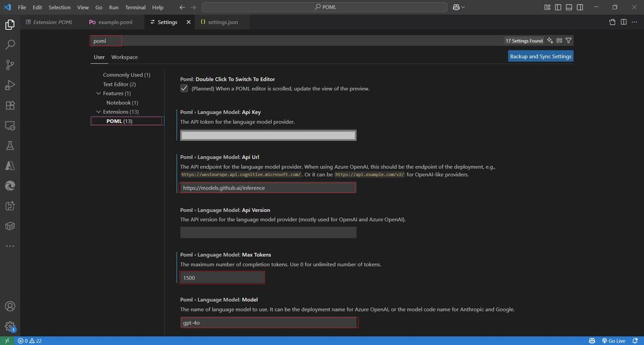
Task: Click the Copilot status icon in status bar
Action: click(x=592, y=341)
